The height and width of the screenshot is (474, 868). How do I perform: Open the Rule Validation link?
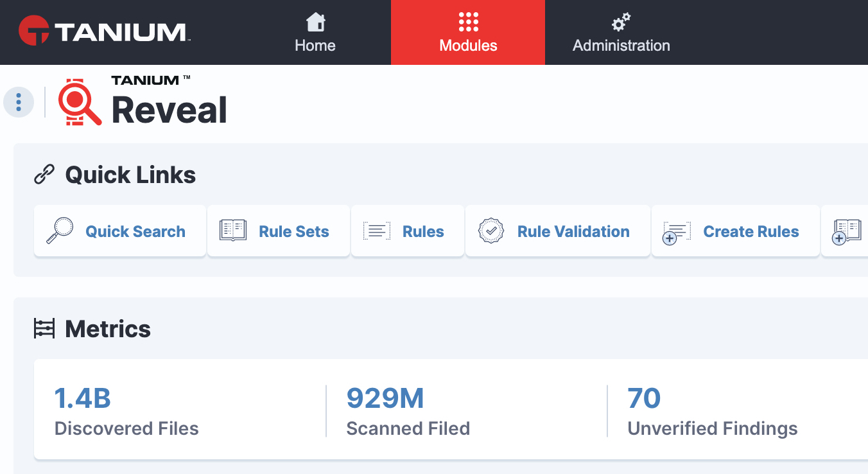point(558,231)
